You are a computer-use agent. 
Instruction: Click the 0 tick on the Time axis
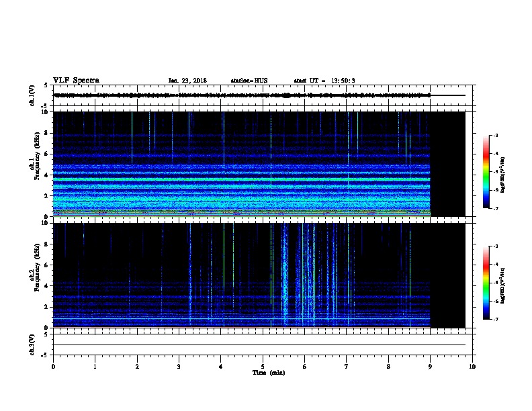tap(53, 367)
